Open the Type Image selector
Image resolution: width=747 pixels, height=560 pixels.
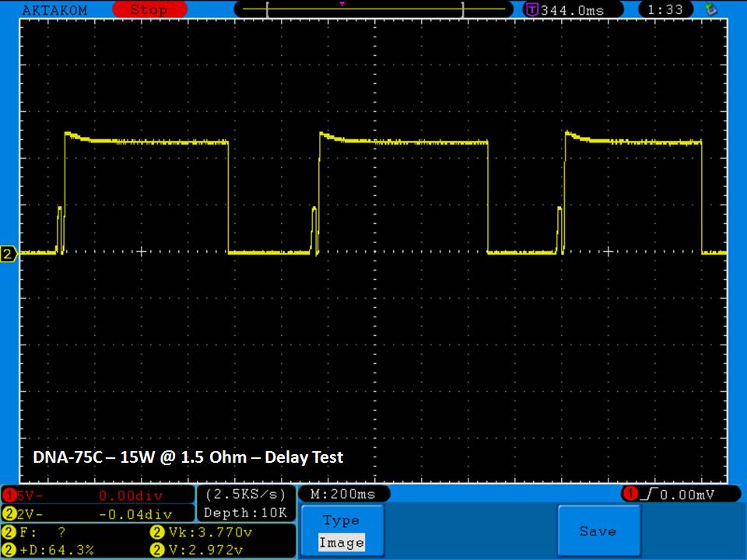tap(341, 531)
